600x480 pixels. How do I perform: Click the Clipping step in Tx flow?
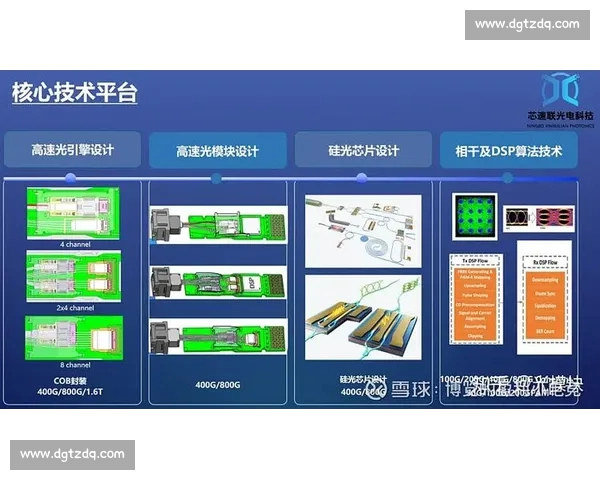(475, 336)
